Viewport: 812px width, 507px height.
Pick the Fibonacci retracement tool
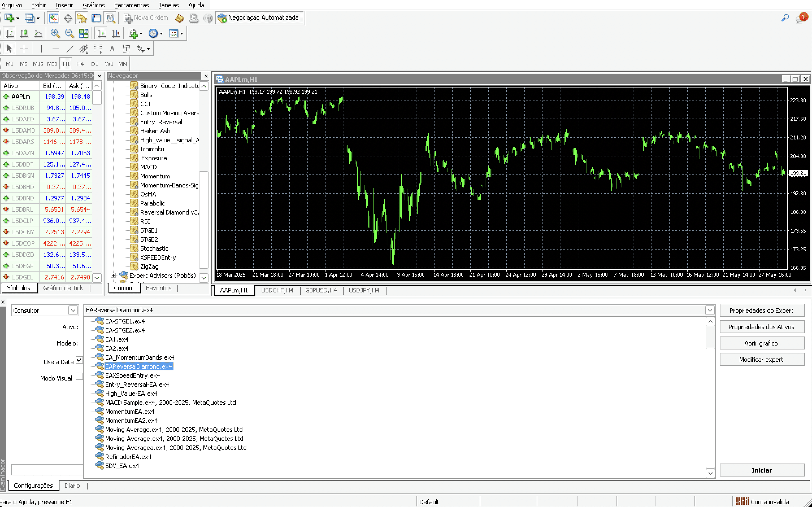[x=98, y=49]
